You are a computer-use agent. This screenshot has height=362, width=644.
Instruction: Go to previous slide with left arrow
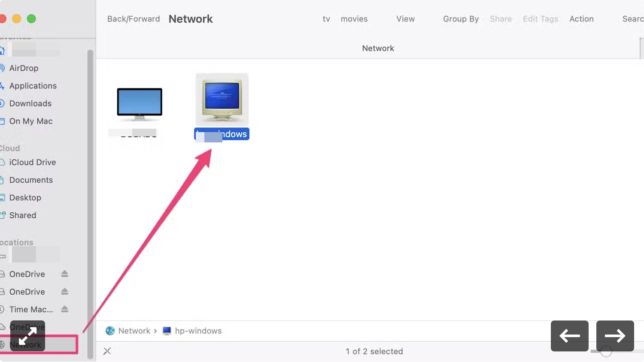pos(569,336)
